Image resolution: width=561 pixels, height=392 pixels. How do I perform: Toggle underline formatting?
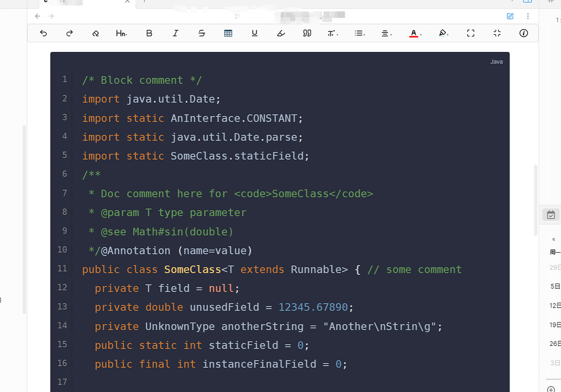(x=254, y=33)
